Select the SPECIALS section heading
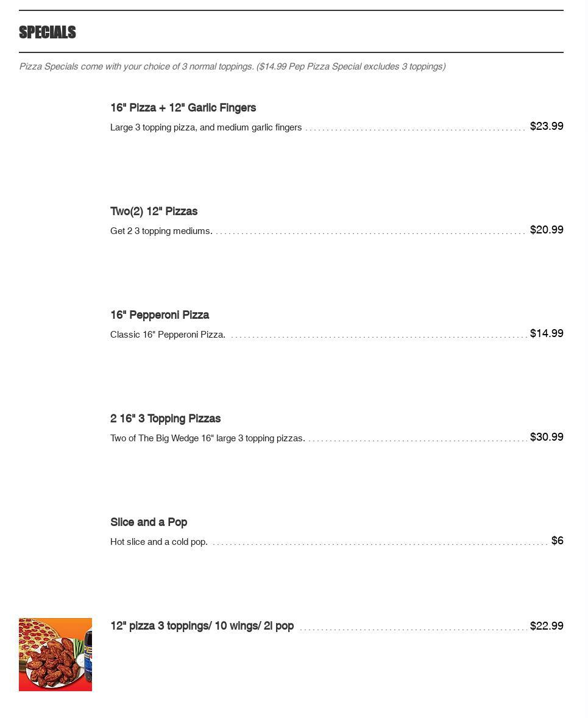The width and height of the screenshot is (588, 718). [x=48, y=32]
